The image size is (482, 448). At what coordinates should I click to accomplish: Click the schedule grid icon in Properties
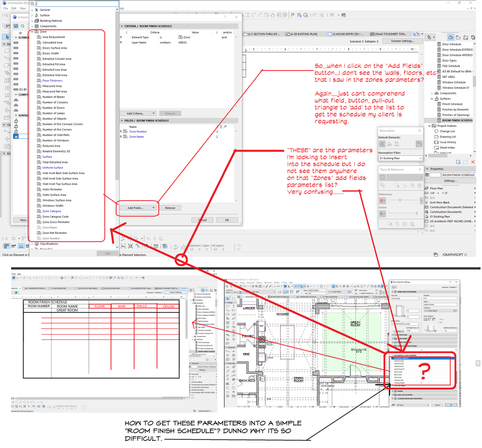[427, 175]
